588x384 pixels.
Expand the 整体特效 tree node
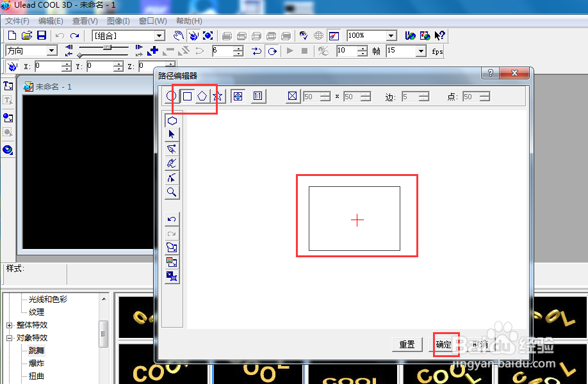(x=10, y=325)
